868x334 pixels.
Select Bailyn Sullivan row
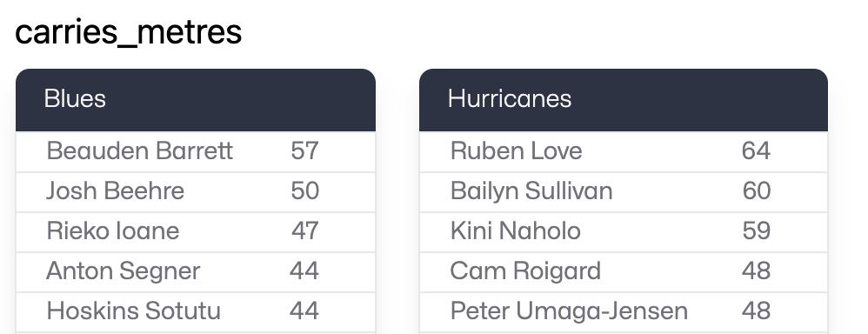tap(624, 191)
